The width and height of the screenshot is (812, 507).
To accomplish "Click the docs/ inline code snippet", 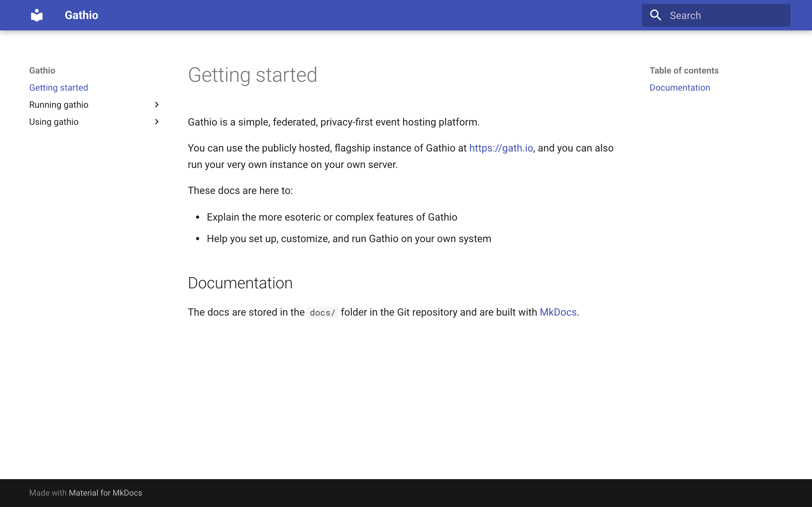I will tap(322, 312).
